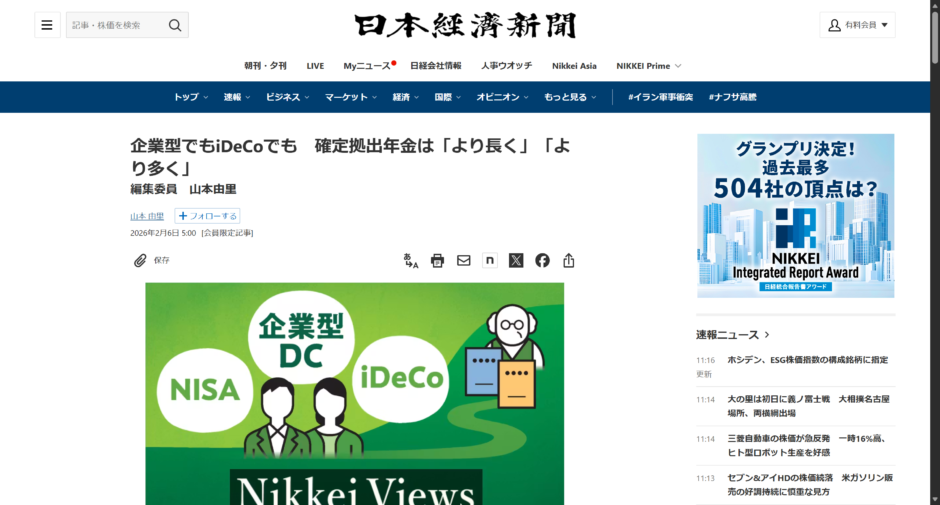Click the Nikkei Views article image
940x505 pixels.
(354, 394)
